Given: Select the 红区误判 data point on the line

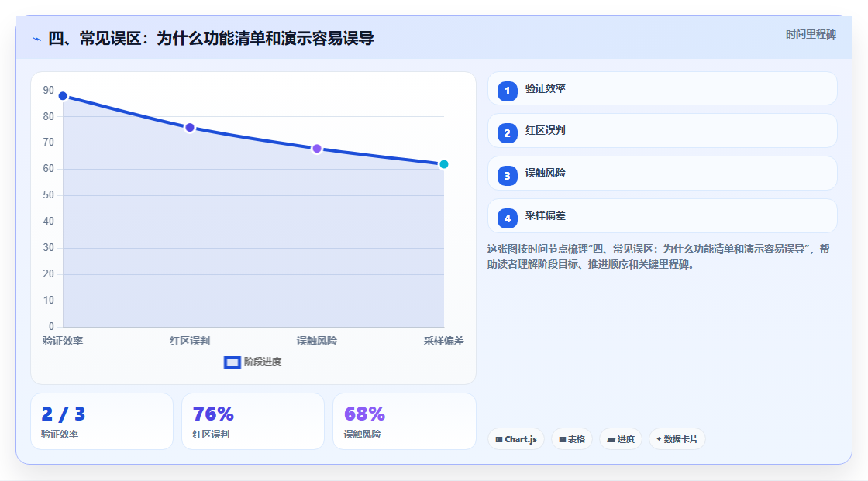Looking at the screenshot, I should [x=190, y=128].
